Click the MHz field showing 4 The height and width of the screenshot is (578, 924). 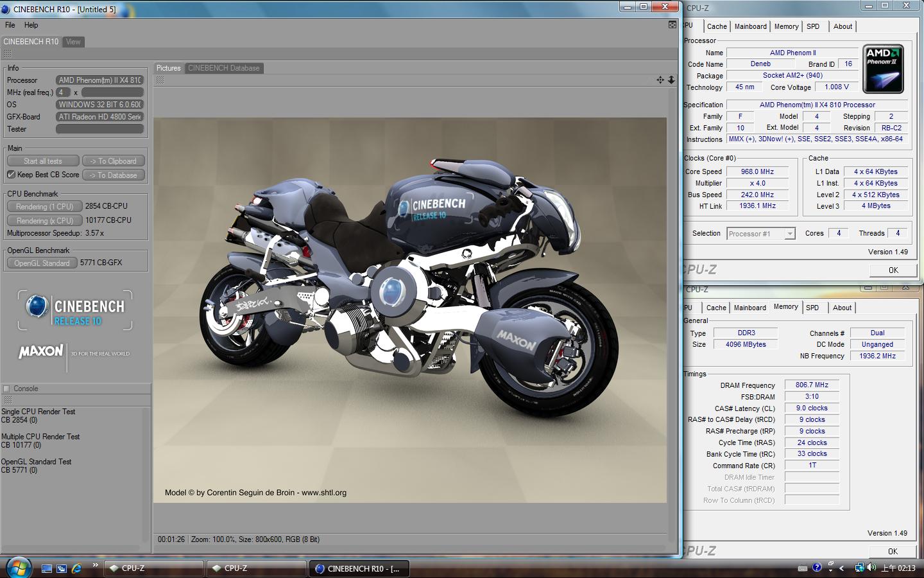[x=63, y=92]
